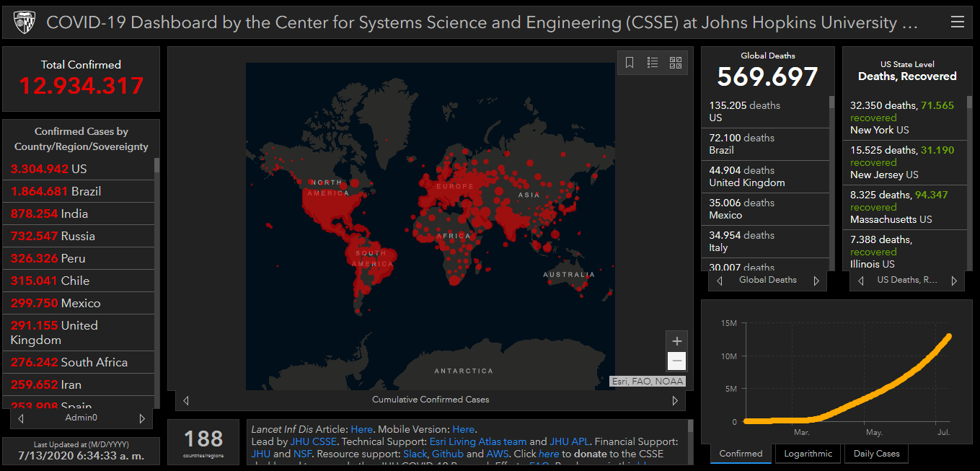Viewport: 980px width, 471px height.
Task: Select Mexico in confirmed cases list
Action: coord(79,303)
